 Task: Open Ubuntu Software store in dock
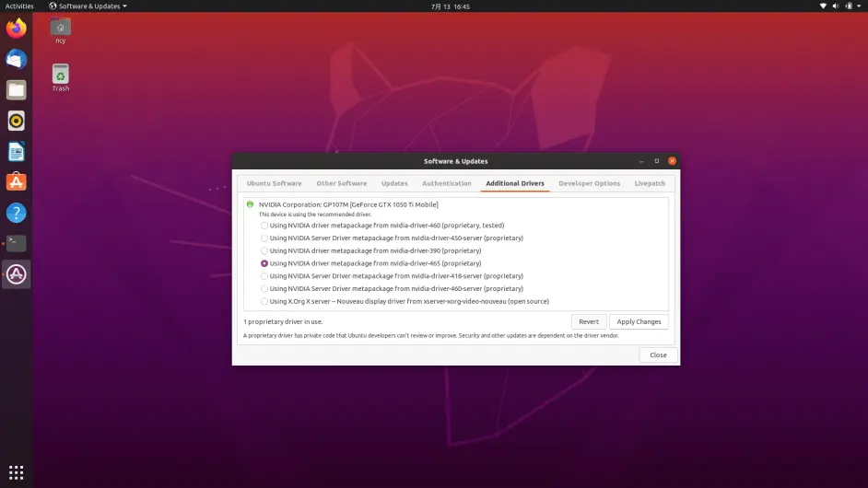point(16,182)
